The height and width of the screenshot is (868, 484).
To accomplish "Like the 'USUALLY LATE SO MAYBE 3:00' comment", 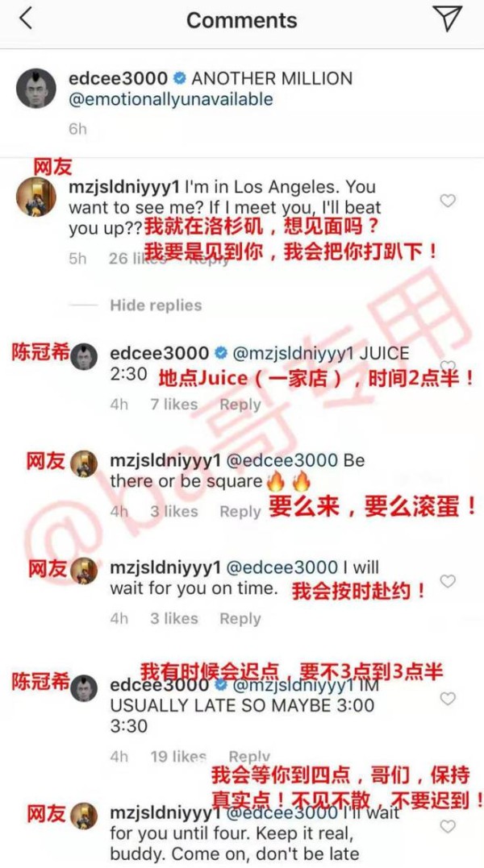I will click(x=448, y=699).
